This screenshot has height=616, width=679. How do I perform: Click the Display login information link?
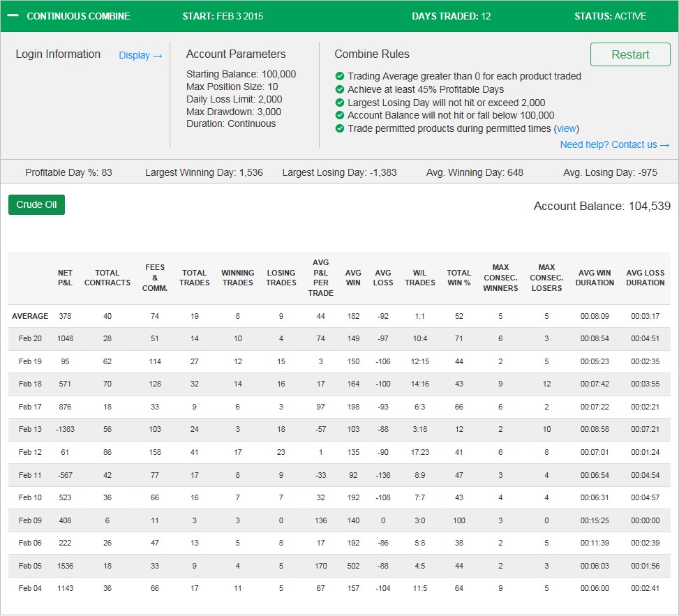[140, 55]
